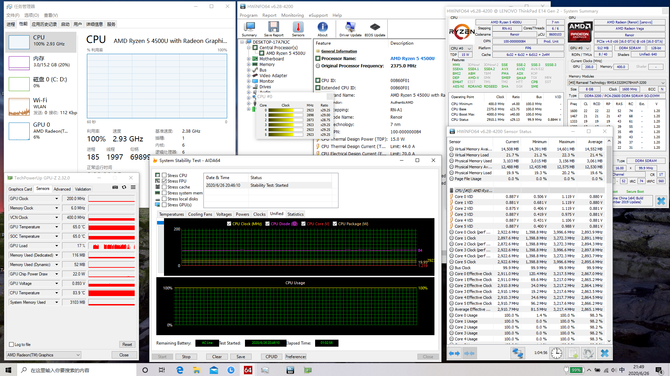Open the Edge browser in the taskbar
This screenshot has height=376, width=670.
click(x=180, y=370)
